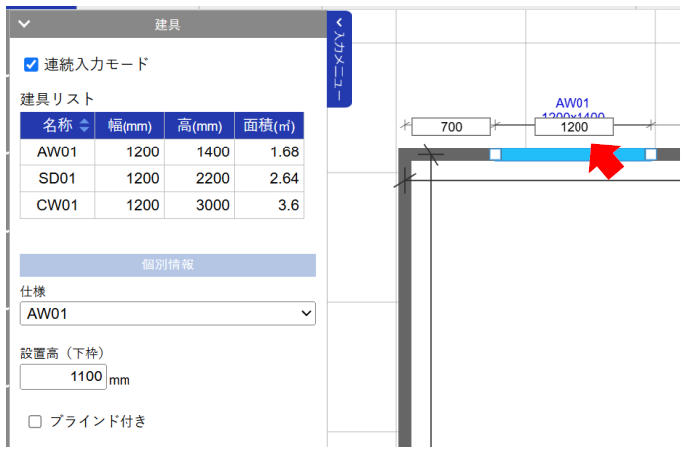Click the right white handle of the window

click(x=651, y=154)
